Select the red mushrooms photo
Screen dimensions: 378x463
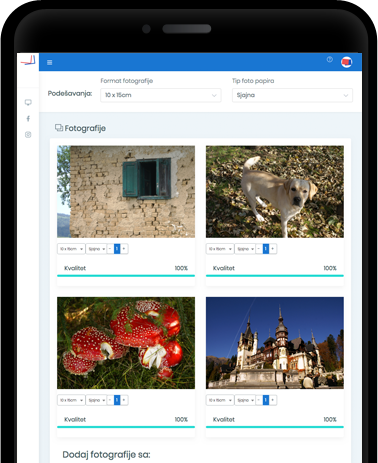click(126, 343)
